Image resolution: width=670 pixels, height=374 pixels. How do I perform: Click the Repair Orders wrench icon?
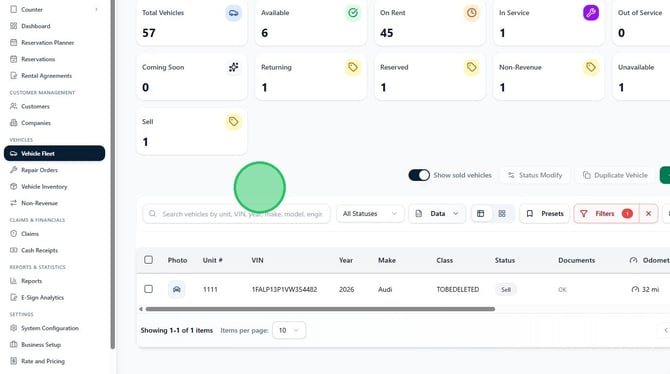pos(14,170)
